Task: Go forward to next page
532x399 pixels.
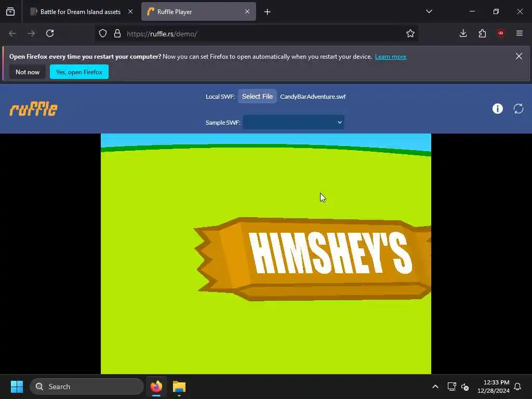Action: coord(31,34)
